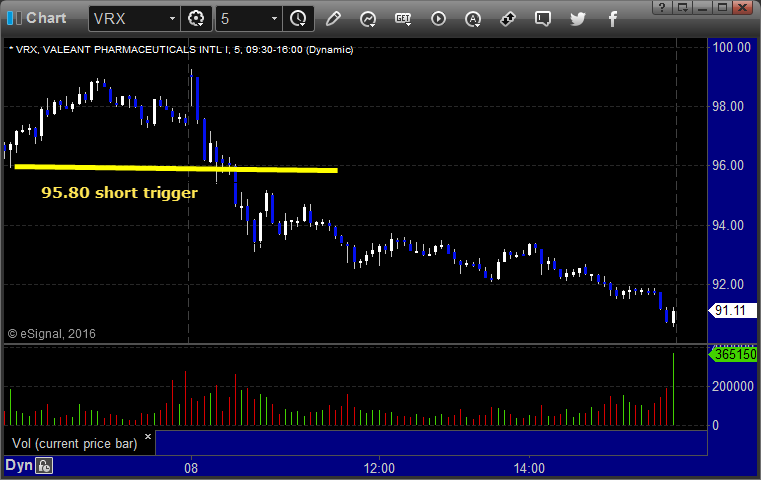This screenshot has width=761, height=480.
Task: Click the VRX Valeant chart title text
Action: [184, 50]
